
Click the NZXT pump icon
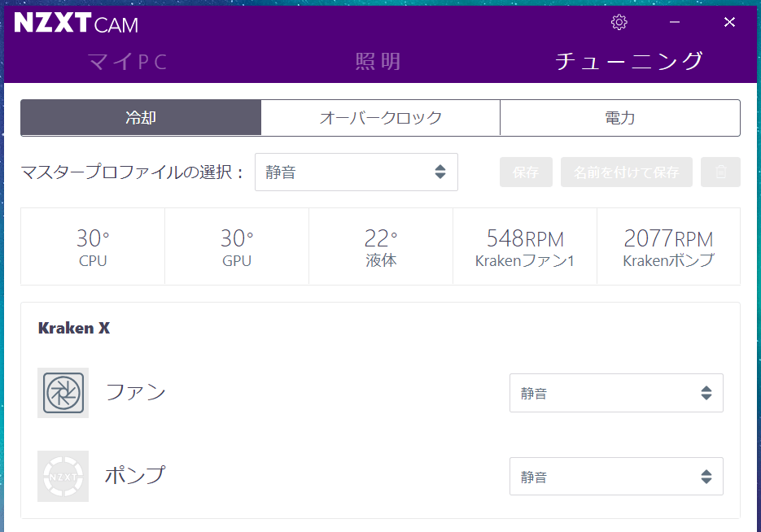coord(63,476)
